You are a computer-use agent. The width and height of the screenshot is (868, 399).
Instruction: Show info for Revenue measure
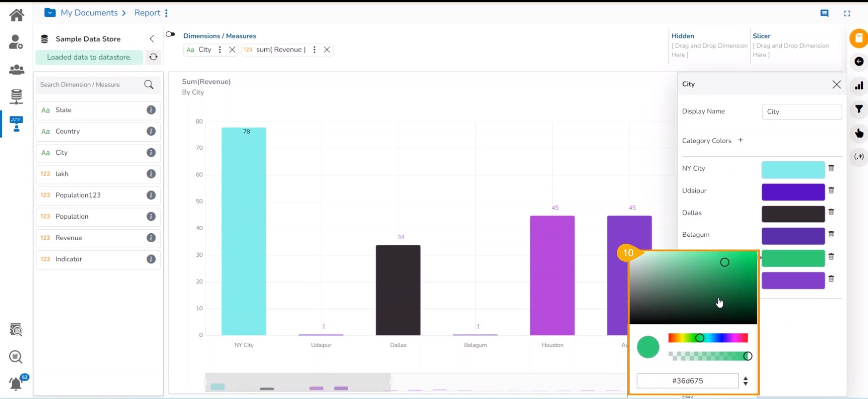[x=151, y=238]
